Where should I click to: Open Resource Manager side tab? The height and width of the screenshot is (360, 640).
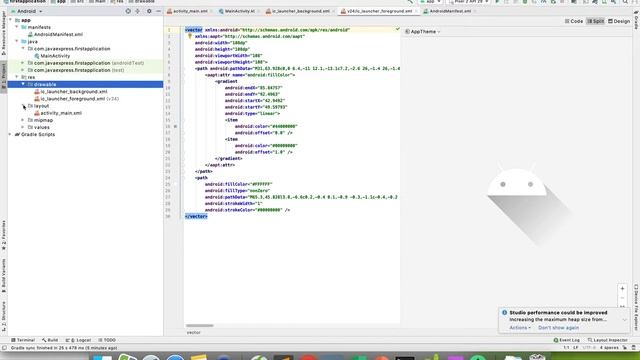pyautogui.click(x=4, y=34)
